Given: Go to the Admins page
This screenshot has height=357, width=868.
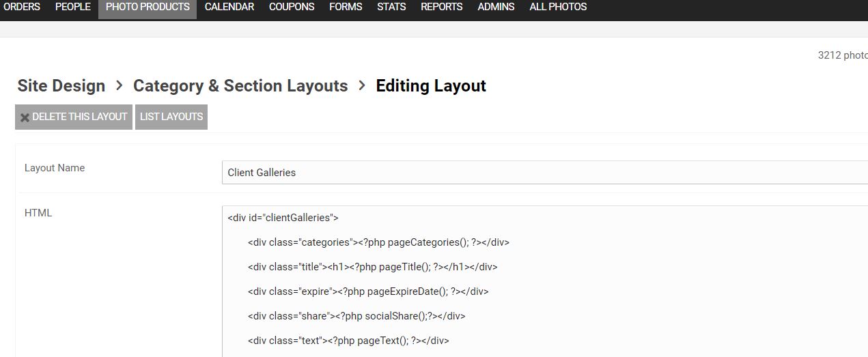Looking at the screenshot, I should coord(496,7).
